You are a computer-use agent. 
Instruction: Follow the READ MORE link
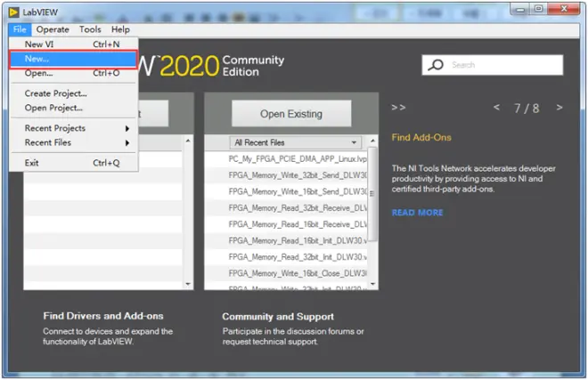pos(417,213)
